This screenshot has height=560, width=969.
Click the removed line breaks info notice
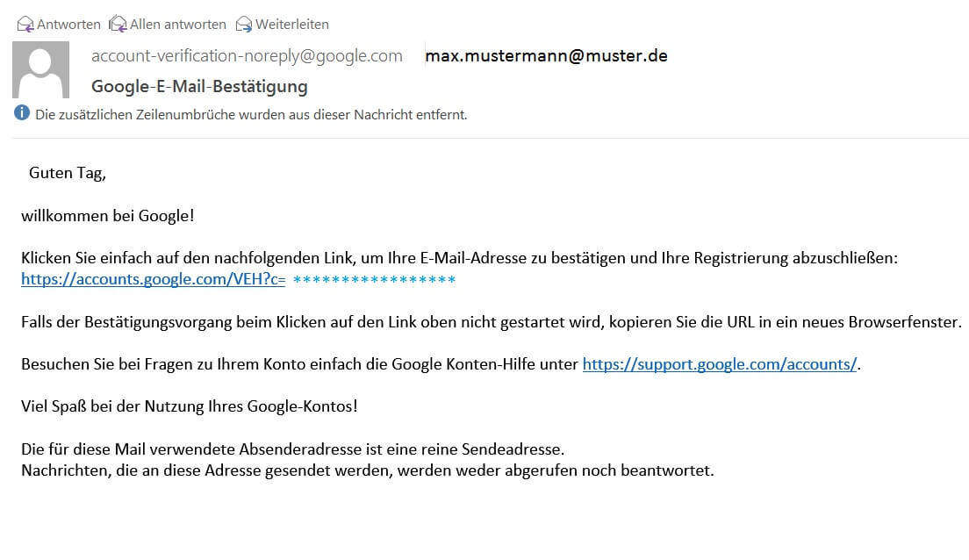pos(252,114)
